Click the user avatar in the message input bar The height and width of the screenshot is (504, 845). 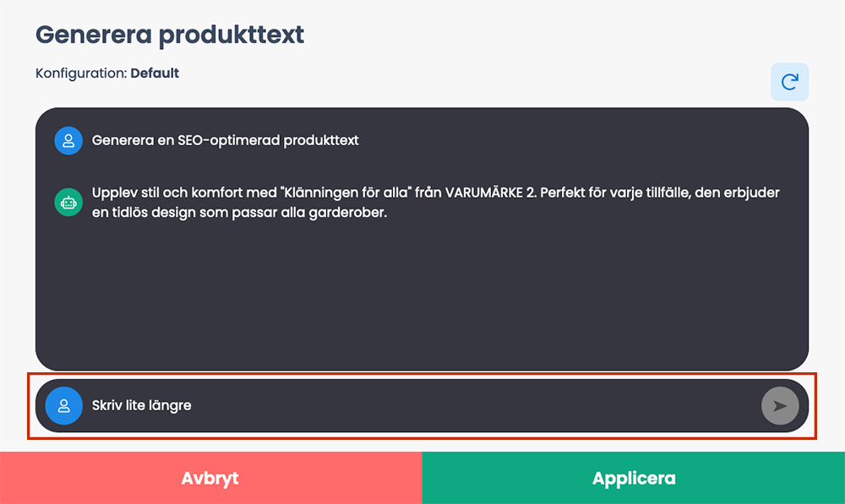pos(63,406)
